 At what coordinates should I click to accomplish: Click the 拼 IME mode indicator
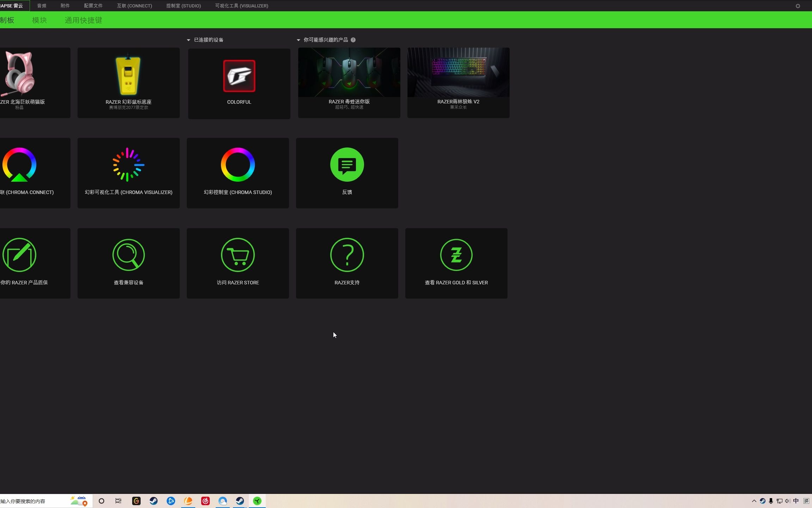coord(806,501)
